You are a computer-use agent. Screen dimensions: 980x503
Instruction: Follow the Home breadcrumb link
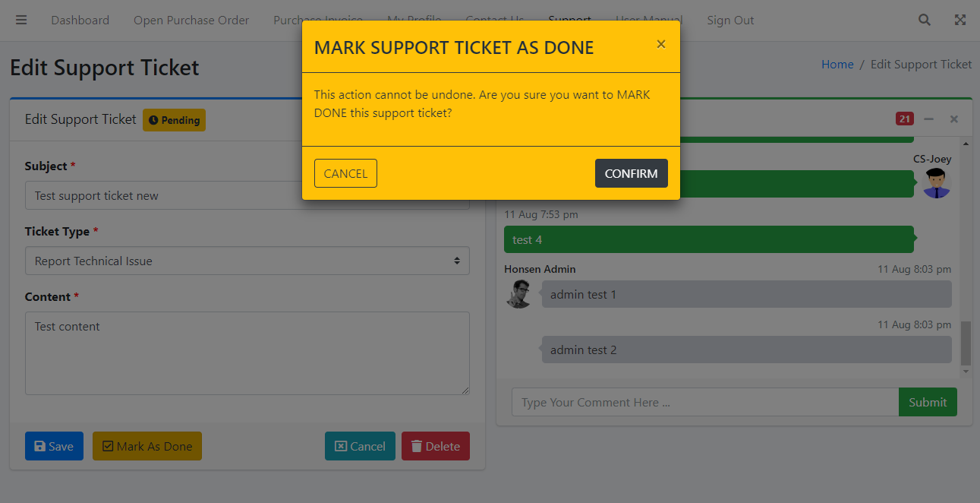click(x=837, y=65)
